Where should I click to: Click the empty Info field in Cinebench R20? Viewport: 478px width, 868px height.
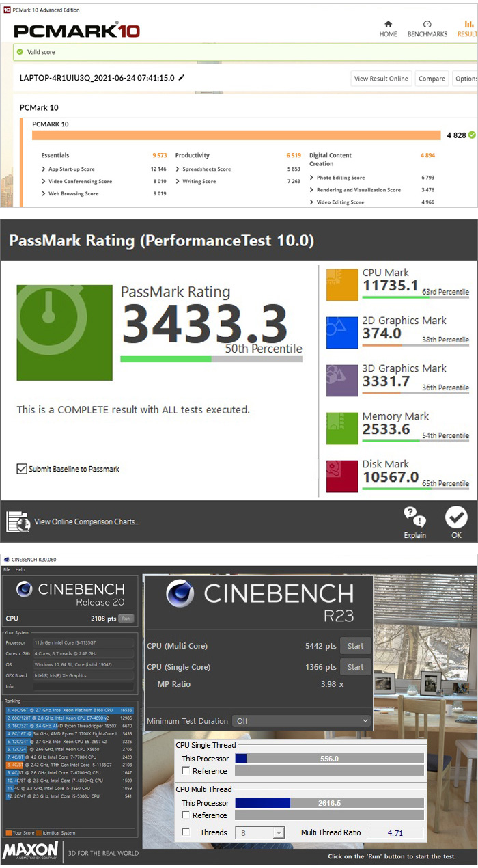pos(83,686)
